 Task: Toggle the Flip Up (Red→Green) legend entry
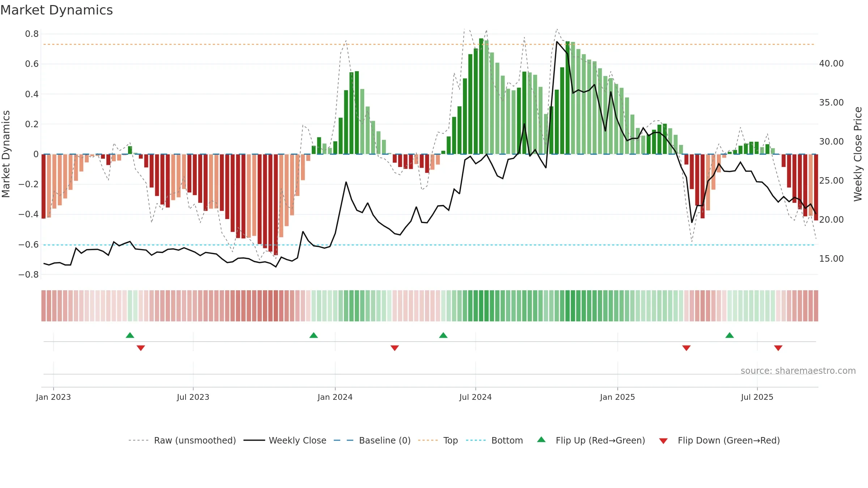click(x=591, y=440)
